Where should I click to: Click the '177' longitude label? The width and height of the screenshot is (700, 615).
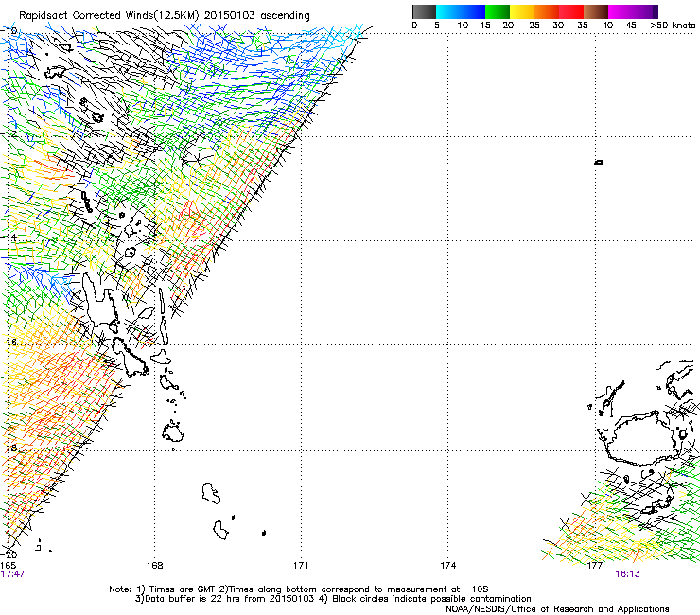(x=595, y=566)
